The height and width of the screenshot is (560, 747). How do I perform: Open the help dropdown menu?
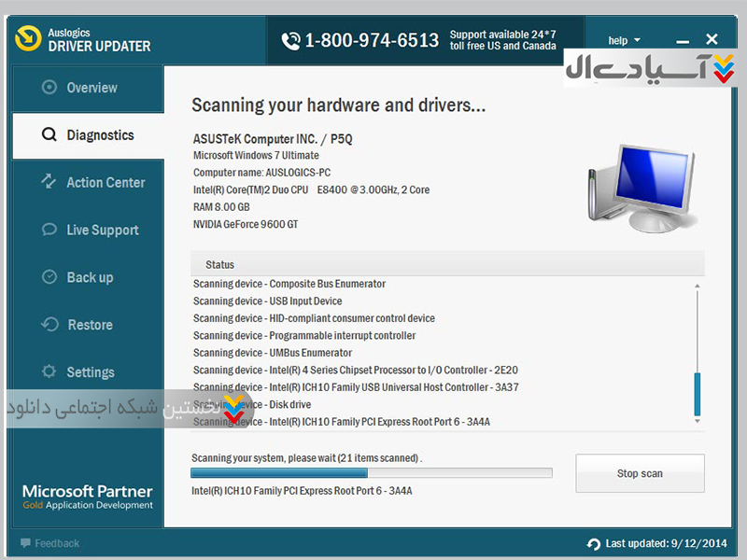[624, 40]
